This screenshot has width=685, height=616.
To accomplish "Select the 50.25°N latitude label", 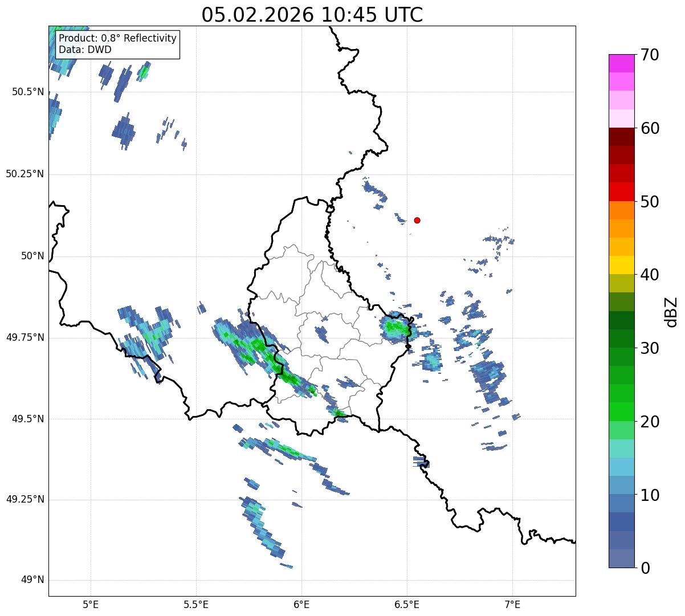I will tap(25, 174).
